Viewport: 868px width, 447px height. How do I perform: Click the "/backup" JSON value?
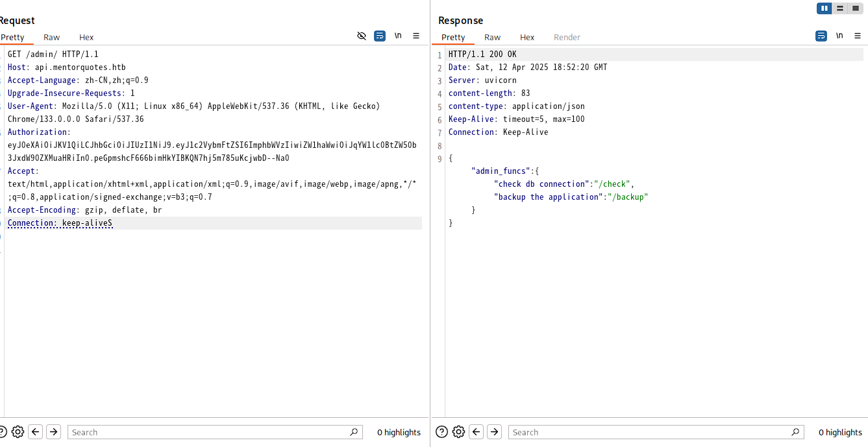click(x=628, y=197)
